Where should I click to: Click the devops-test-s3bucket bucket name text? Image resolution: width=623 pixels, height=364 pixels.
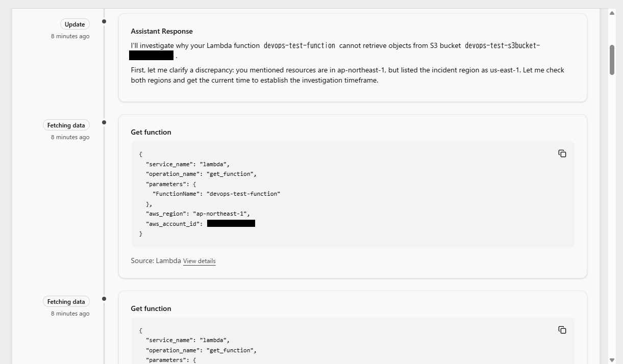(x=502, y=45)
